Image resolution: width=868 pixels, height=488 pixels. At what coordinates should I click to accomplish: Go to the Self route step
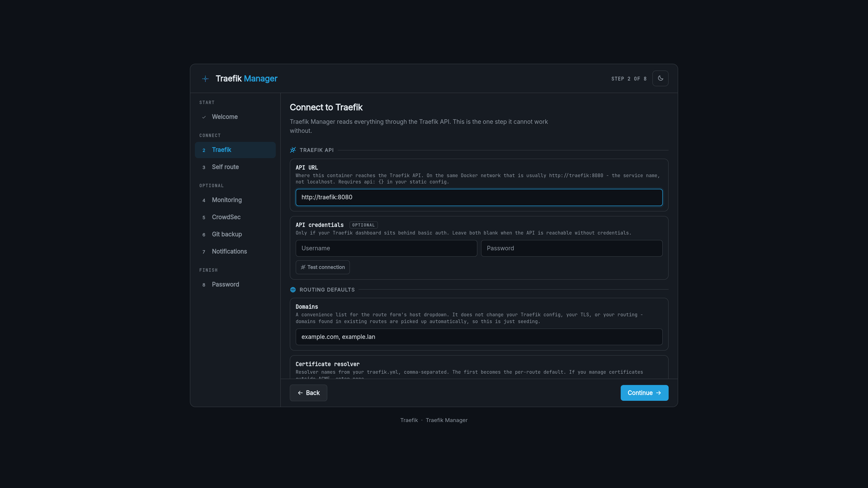pos(235,167)
